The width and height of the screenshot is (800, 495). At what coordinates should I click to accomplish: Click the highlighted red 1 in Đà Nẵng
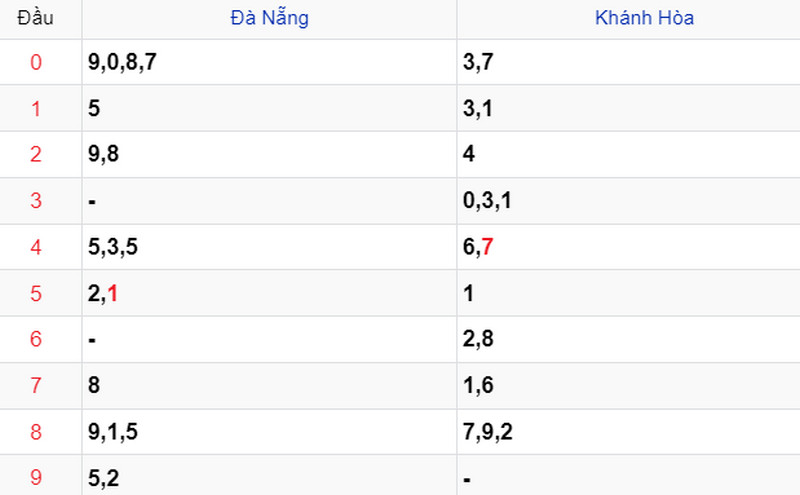click(113, 293)
